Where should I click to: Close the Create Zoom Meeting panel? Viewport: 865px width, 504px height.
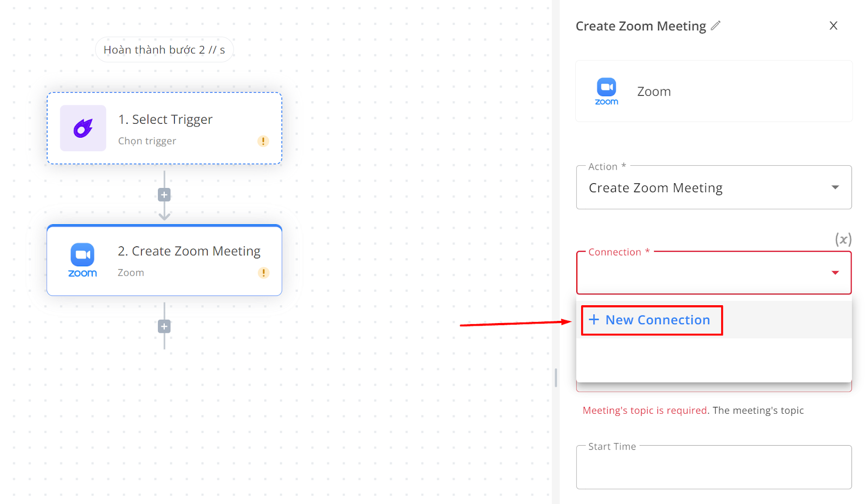coord(833,25)
